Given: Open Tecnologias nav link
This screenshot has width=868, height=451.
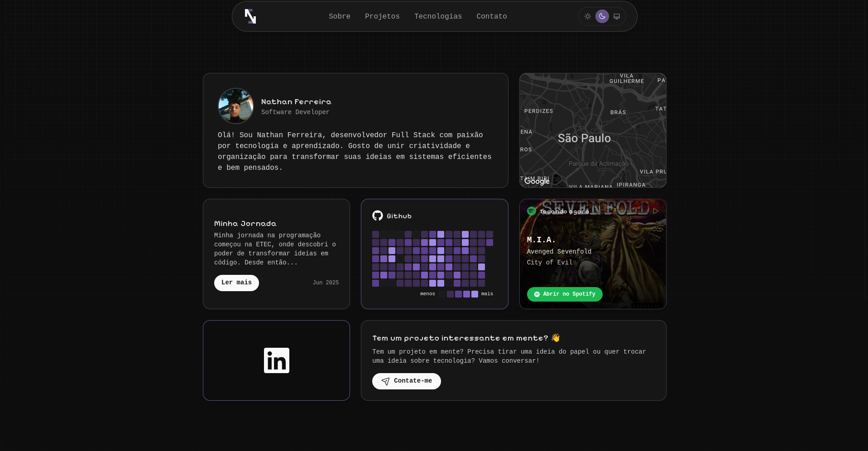Looking at the screenshot, I should (438, 16).
